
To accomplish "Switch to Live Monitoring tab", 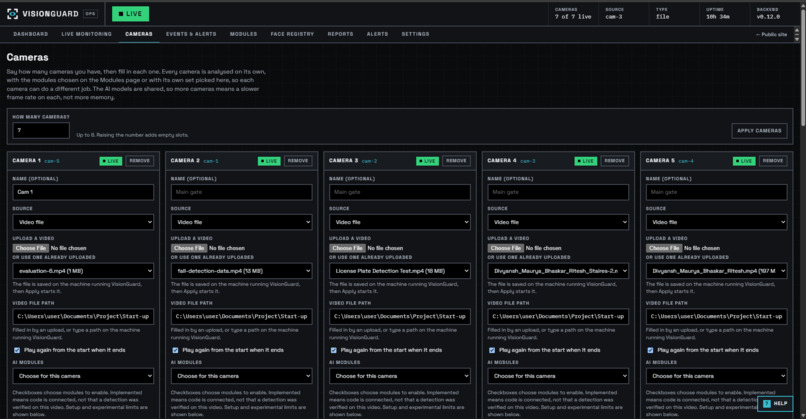I will click(86, 34).
